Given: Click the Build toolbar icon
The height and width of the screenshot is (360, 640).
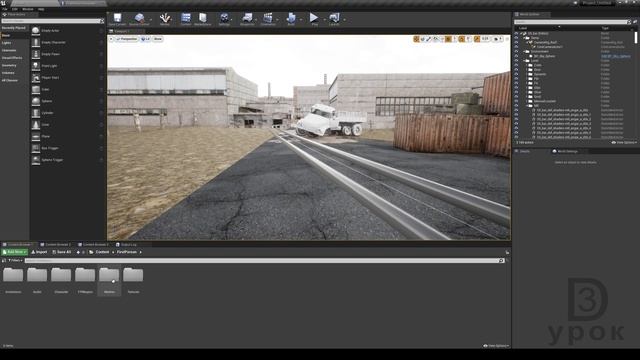Looking at the screenshot, I should 291,19.
